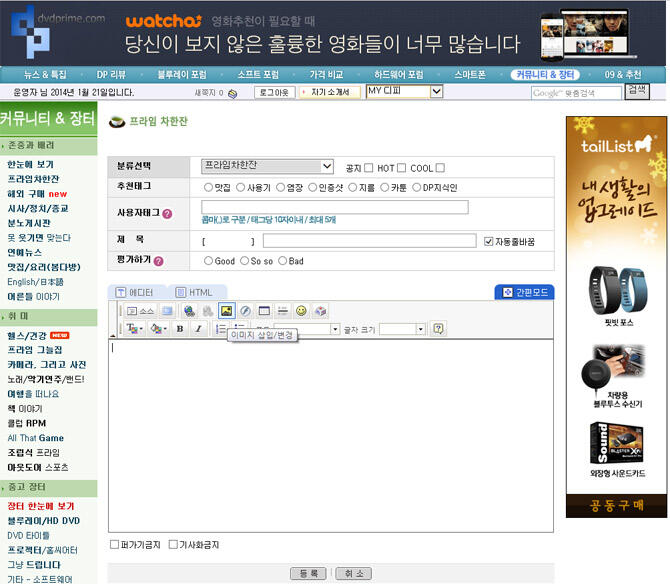Image resolution: width=670 pixels, height=584 pixels.
Task: Open the 프라임차한잔 category dropdown
Action: 267,167
